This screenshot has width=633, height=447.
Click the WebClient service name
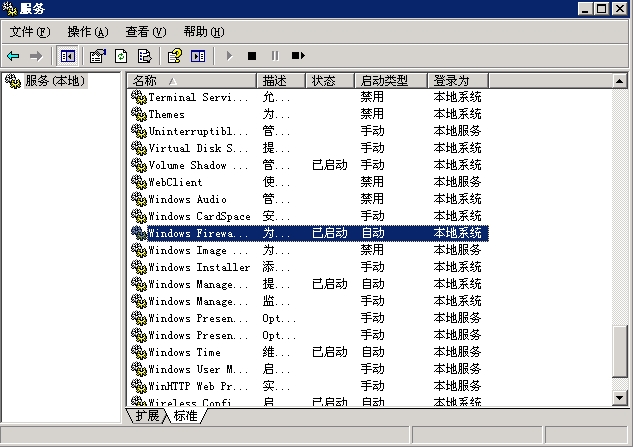175,182
